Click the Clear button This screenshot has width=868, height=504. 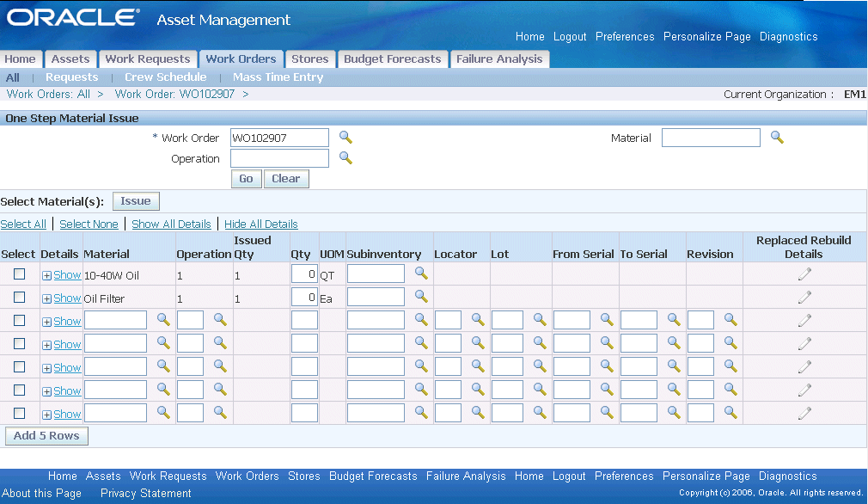(x=286, y=179)
